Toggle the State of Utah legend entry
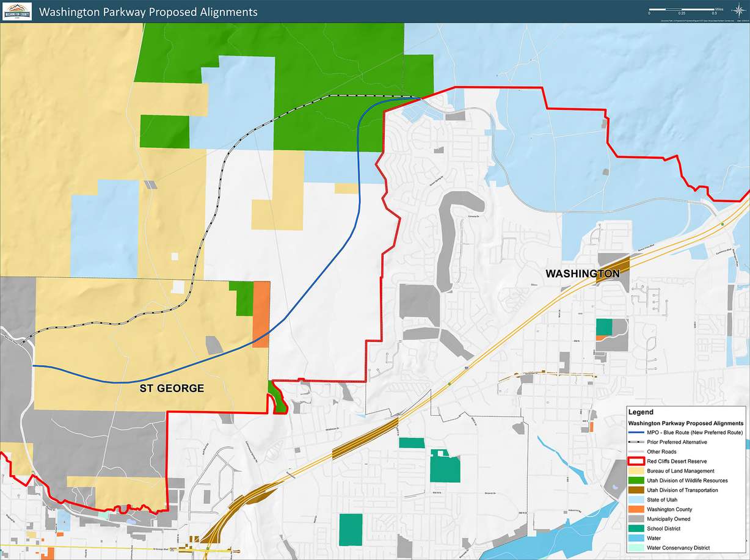The width and height of the screenshot is (750, 560). pyautogui.click(x=636, y=499)
